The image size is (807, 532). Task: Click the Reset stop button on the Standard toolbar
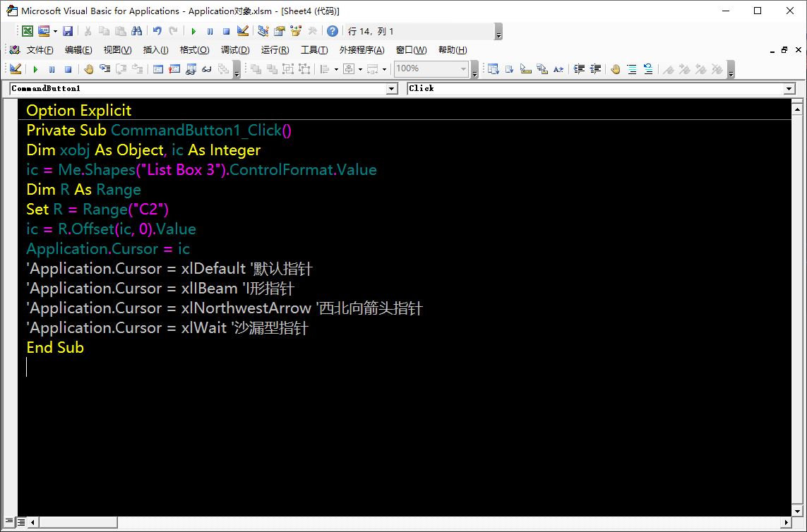(x=226, y=31)
